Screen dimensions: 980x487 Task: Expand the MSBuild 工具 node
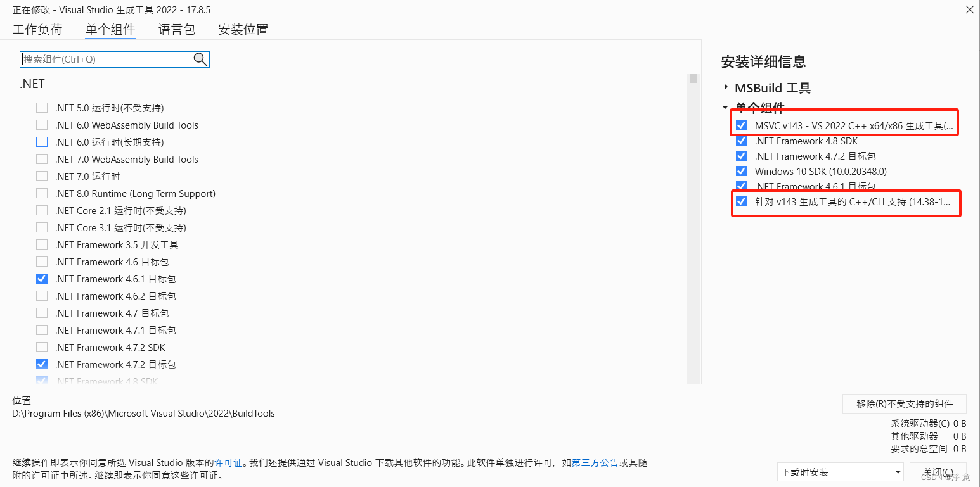coord(726,87)
